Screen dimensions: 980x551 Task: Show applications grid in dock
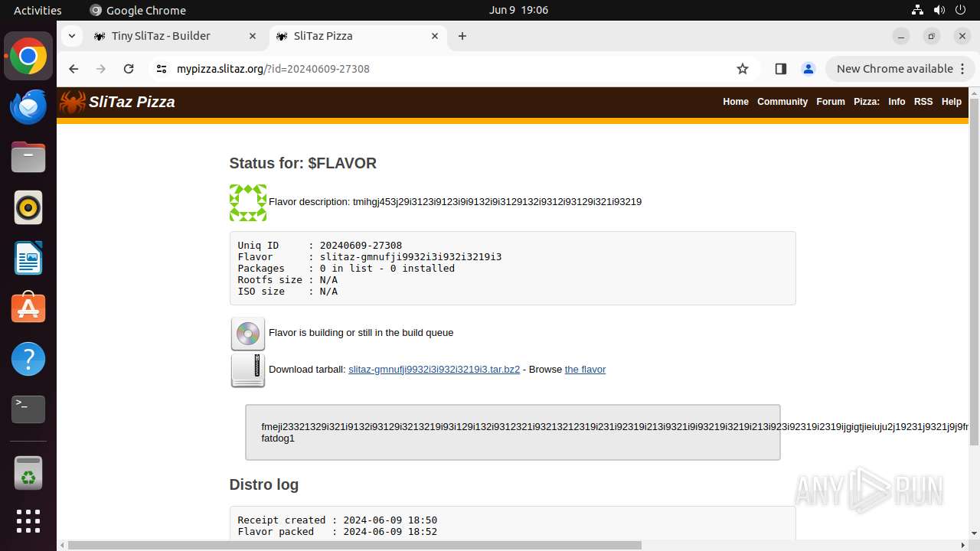coord(28,521)
